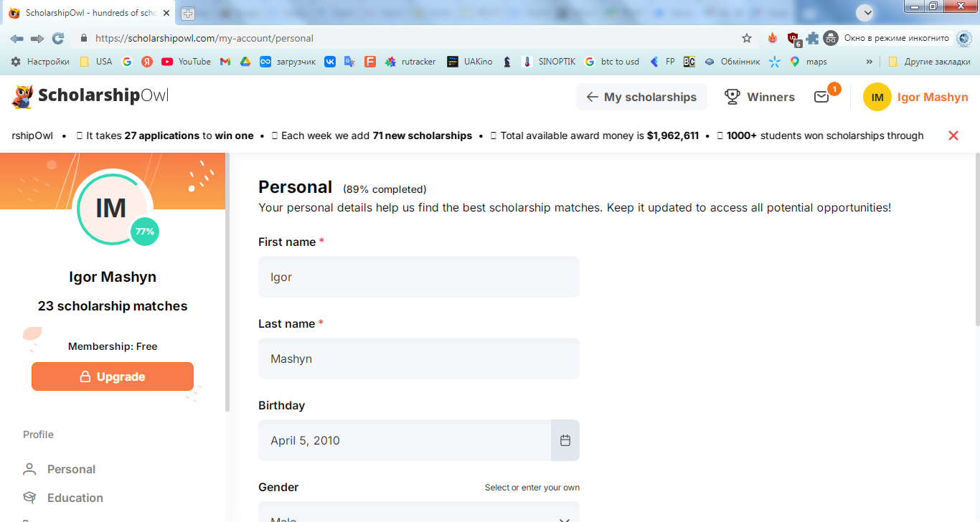Open the btc to usd bookmark
This screenshot has height=522, width=980.
click(x=611, y=62)
